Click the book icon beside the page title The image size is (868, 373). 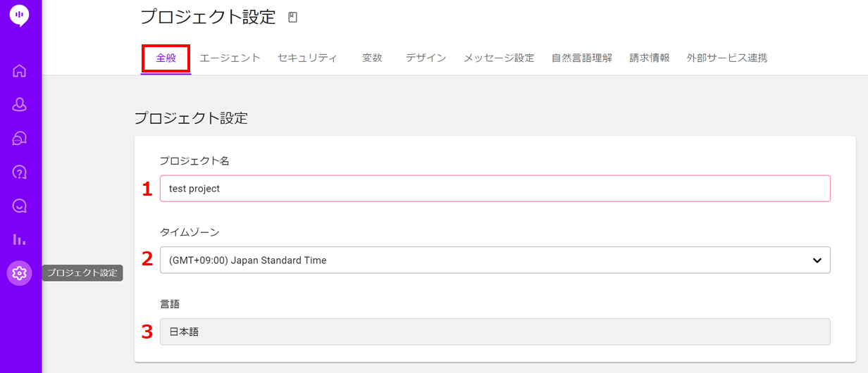point(293,18)
